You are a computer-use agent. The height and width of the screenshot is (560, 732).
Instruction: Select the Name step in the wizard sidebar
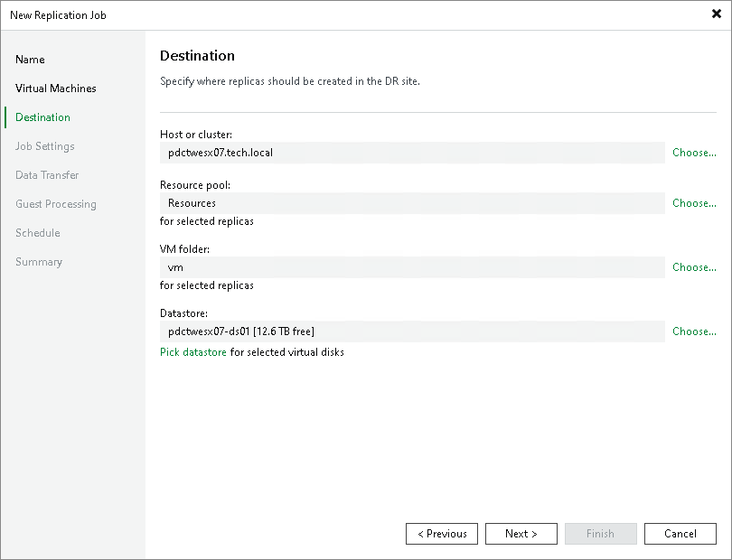click(x=30, y=59)
